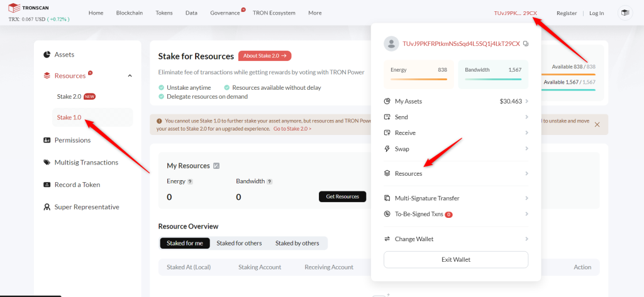The height and width of the screenshot is (297, 644).
Task: Click the copy wallet address icon
Action: coord(526,44)
